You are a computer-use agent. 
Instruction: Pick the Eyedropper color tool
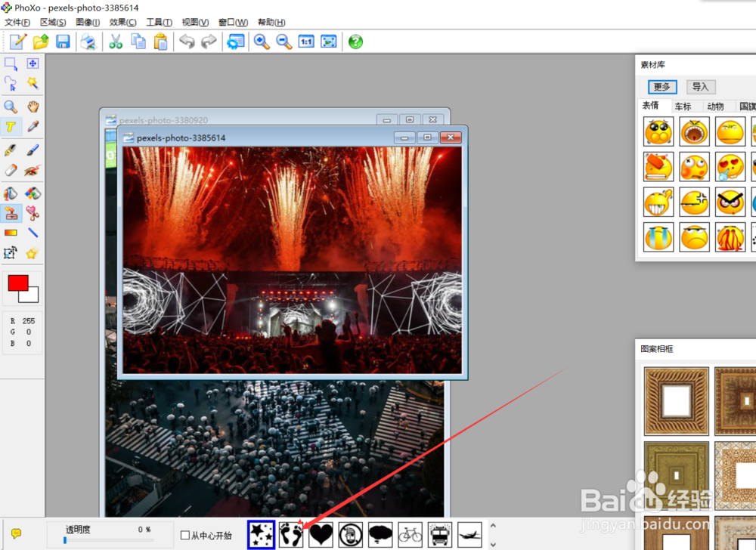pos(33,127)
